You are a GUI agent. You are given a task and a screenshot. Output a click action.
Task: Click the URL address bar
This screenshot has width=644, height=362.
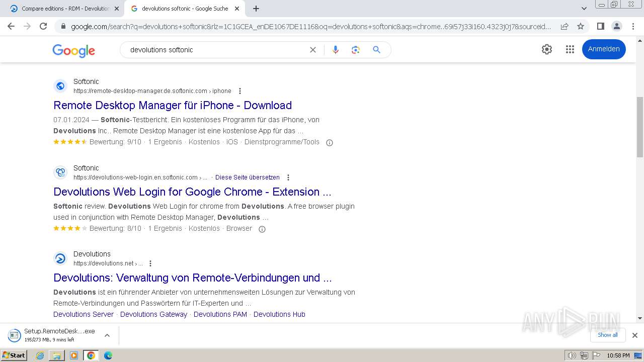click(x=310, y=26)
